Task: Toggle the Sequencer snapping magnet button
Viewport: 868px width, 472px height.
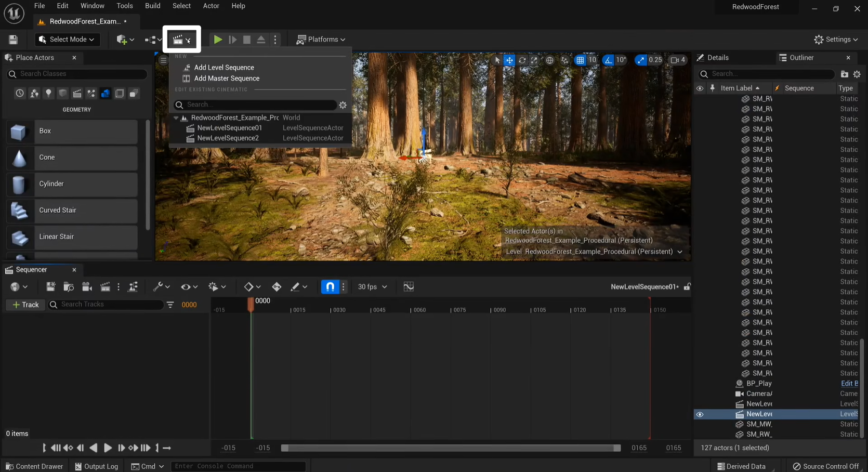Action: click(330, 287)
